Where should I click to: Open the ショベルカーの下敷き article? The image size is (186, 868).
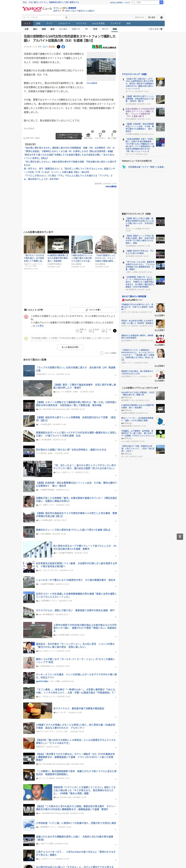75,580
